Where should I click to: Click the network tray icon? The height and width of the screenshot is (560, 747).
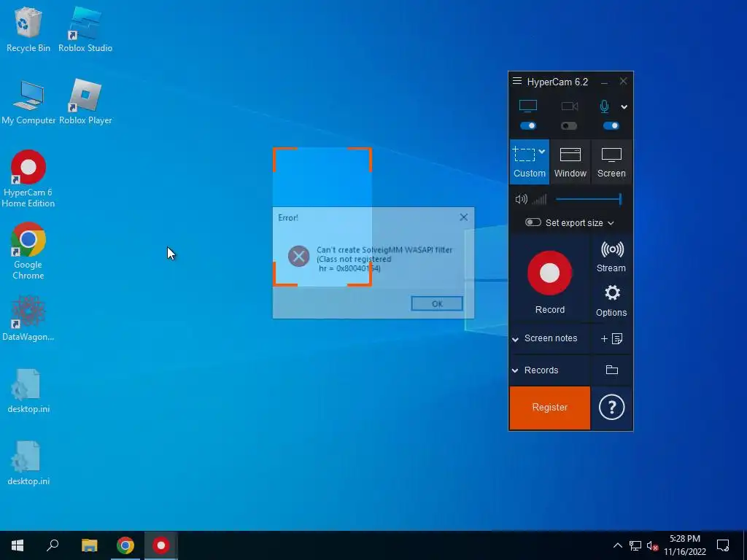635,545
